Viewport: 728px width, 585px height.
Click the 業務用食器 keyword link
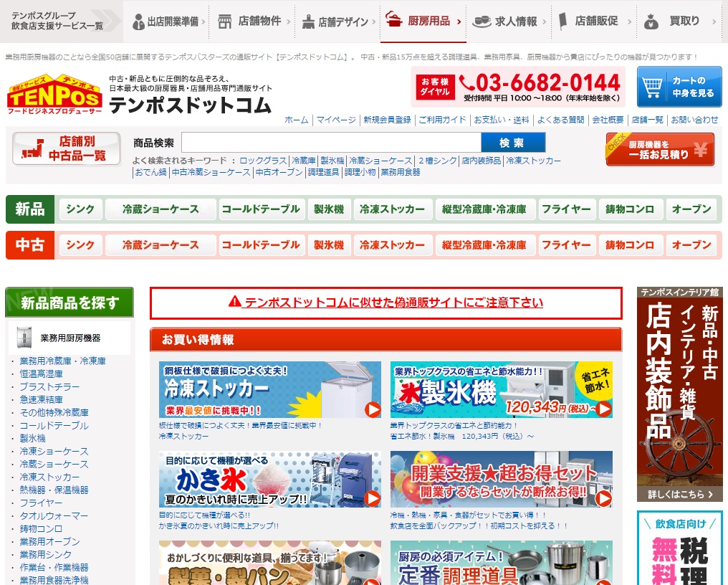coord(401,172)
